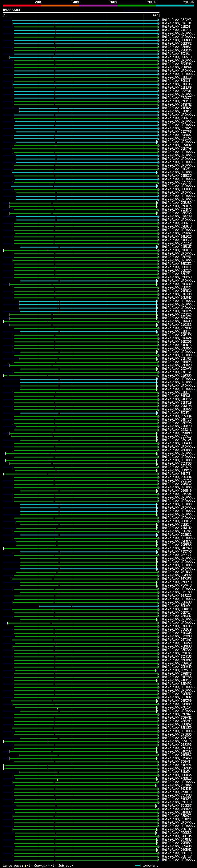The image size is (197, 868).
Task: Select the entry UniRef100_Q7QFB6
Action: coord(177,84)
